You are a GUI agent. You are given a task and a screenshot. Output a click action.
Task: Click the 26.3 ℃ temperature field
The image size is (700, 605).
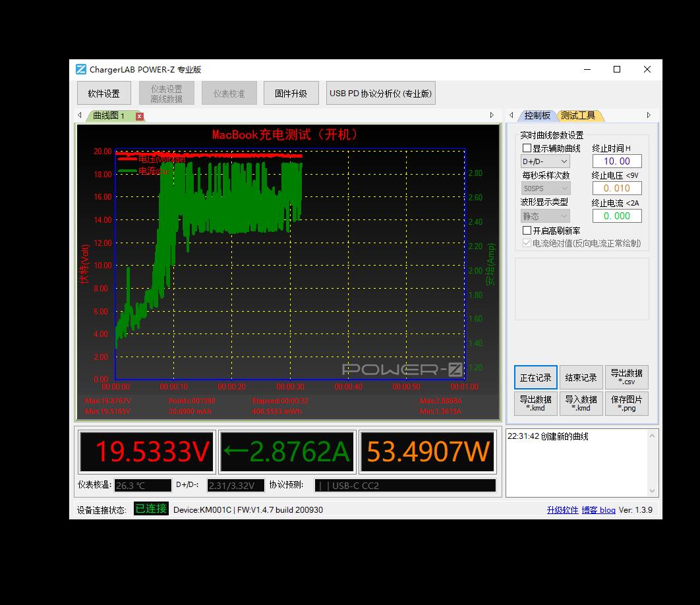[x=143, y=485]
